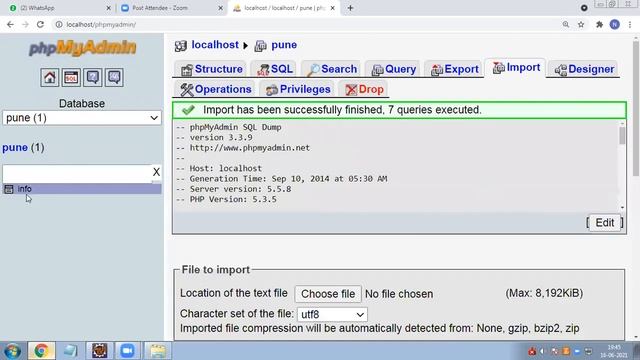Select the Import tab

point(516,68)
